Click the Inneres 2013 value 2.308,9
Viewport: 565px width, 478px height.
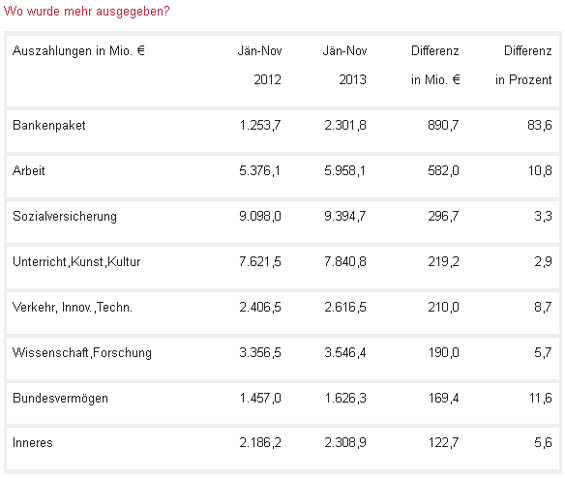pyautogui.click(x=345, y=442)
